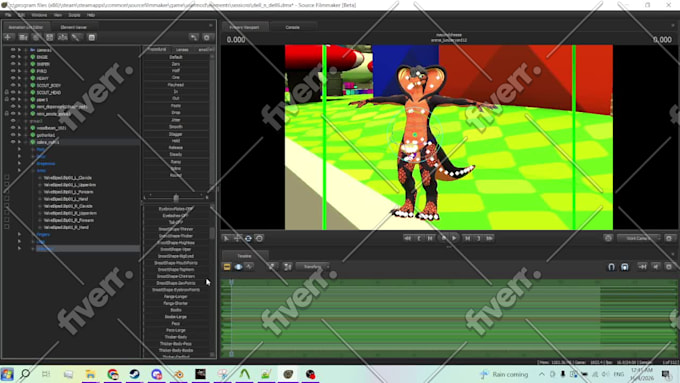Viewport: 680px width, 383px height.
Task: Open File Explorer from the taskbar
Action: click(x=90, y=374)
